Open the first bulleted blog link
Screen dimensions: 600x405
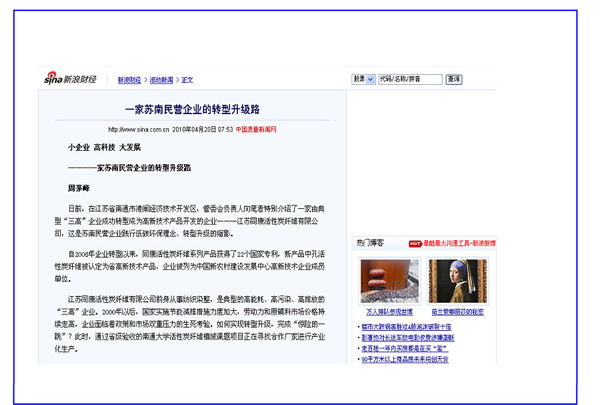[x=406, y=327]
